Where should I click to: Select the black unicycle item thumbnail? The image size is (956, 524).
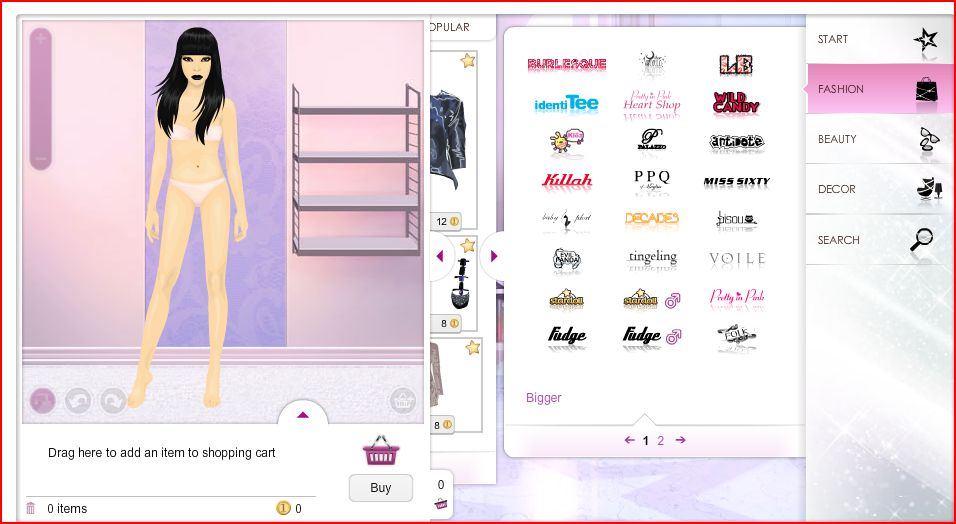click(x=460, y=283)
